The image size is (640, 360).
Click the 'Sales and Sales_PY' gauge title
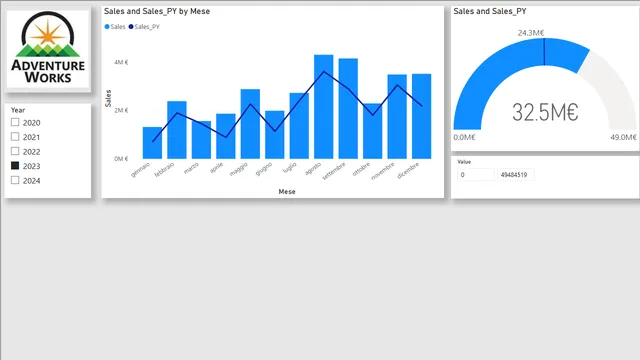click(490, 11)
